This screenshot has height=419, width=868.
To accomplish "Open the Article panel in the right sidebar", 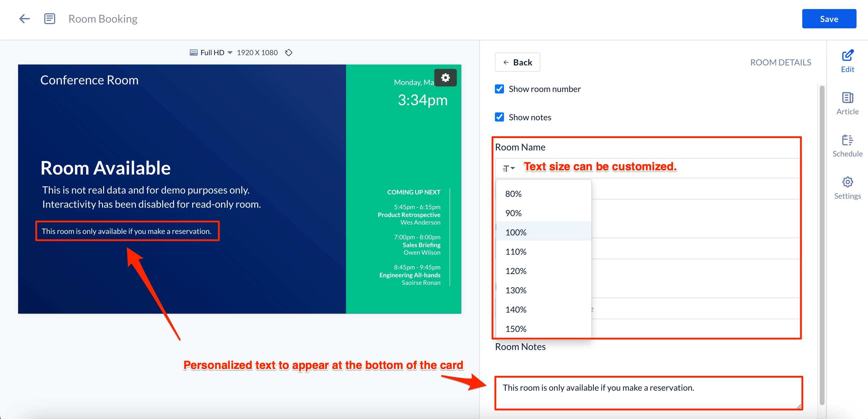I will (847, 103).
